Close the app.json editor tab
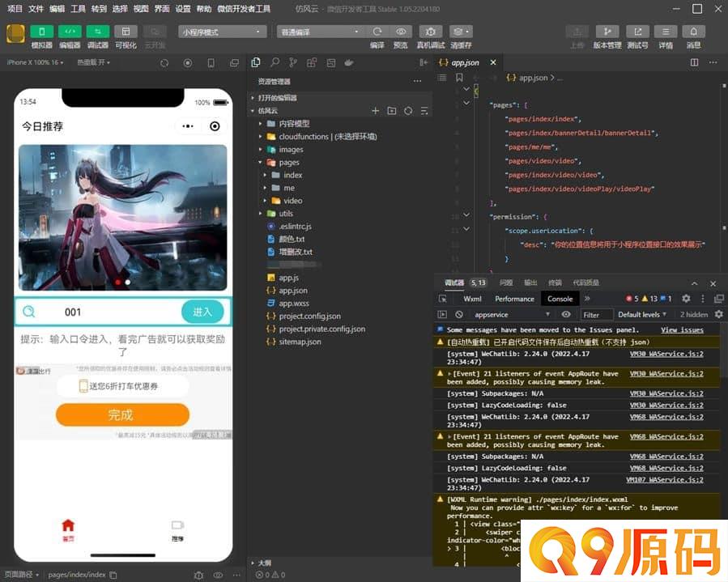This screenshot has height=582, width=728. (x=493, y=62)
